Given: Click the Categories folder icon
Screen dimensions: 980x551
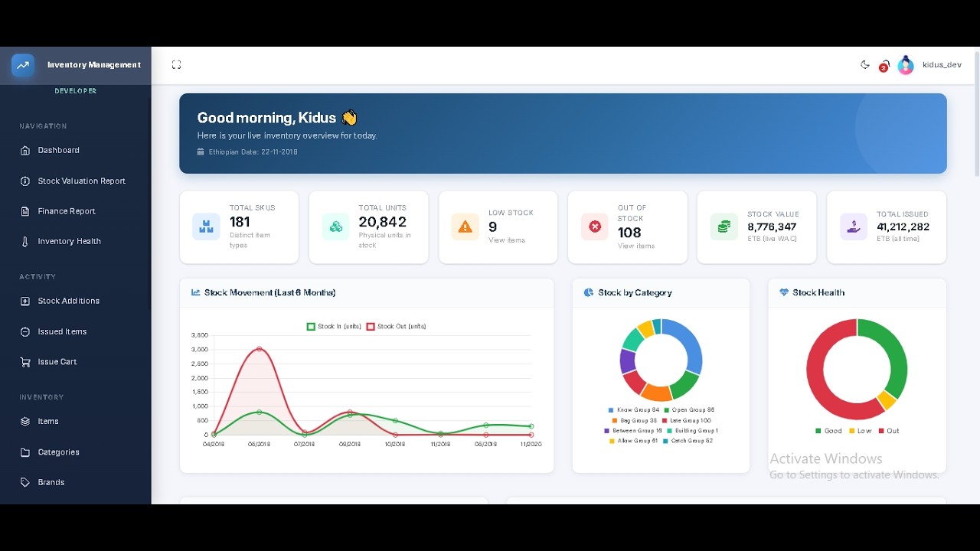Looking at the screenshot, I should click(25, 452).
